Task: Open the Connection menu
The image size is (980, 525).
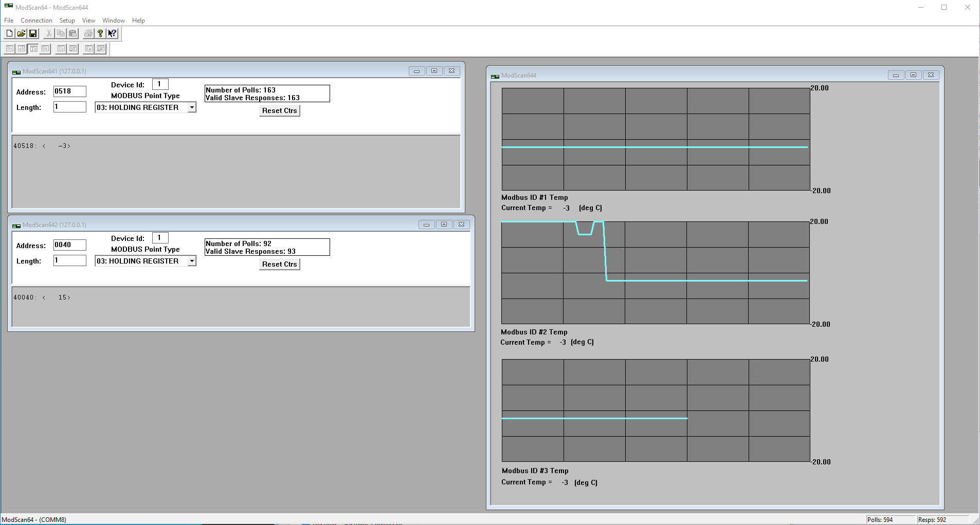Action: tap(37, 21)
